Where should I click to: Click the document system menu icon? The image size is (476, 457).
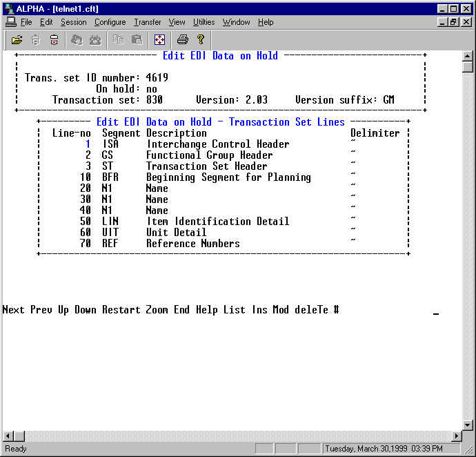[10, 22]
